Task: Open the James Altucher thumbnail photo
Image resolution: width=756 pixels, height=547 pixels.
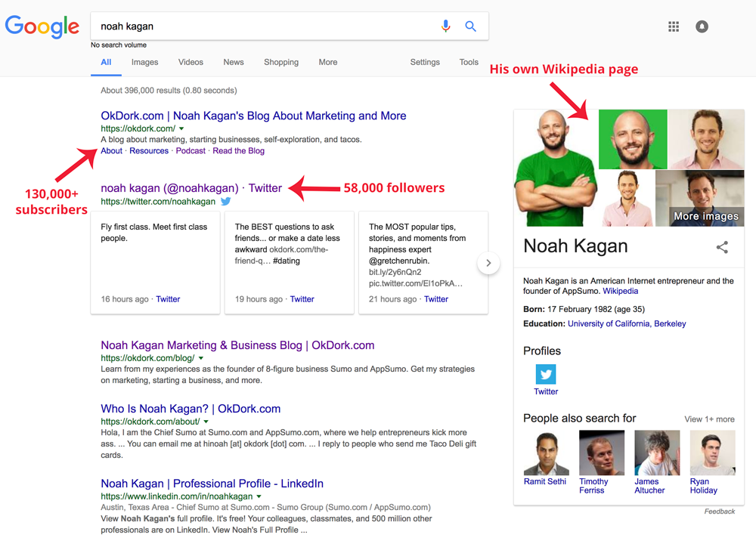Action: click(657, 453)
